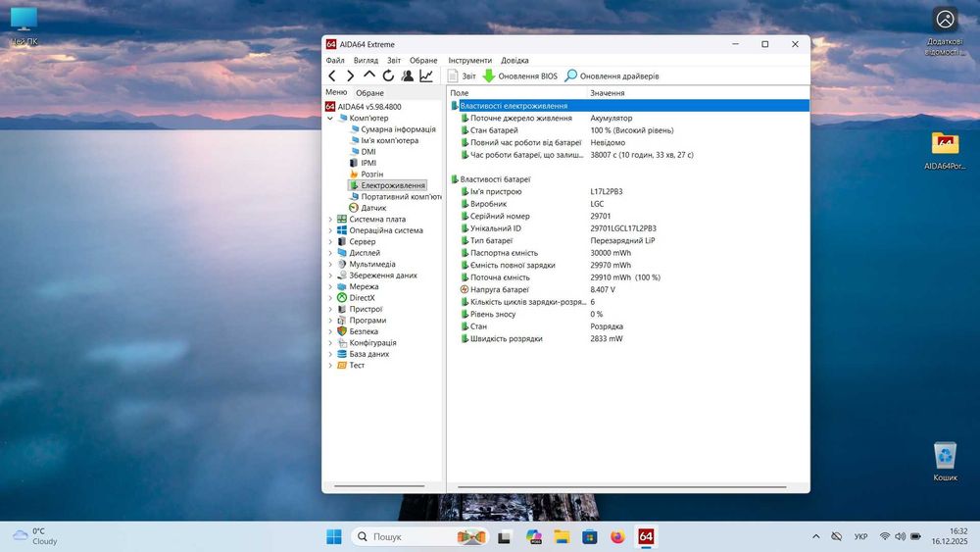
Task: Select the Швидкість розрядки row
Action: [629, 338]
